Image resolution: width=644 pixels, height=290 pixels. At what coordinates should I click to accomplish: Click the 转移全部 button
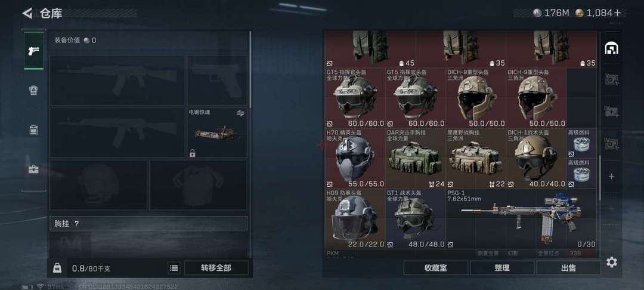click(x=216, y=268)
